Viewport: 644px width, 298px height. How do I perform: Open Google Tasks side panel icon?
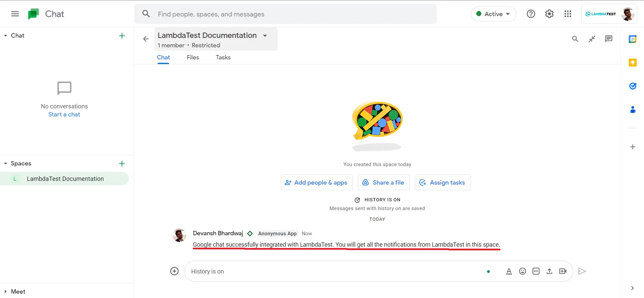[x=633, y=86]
